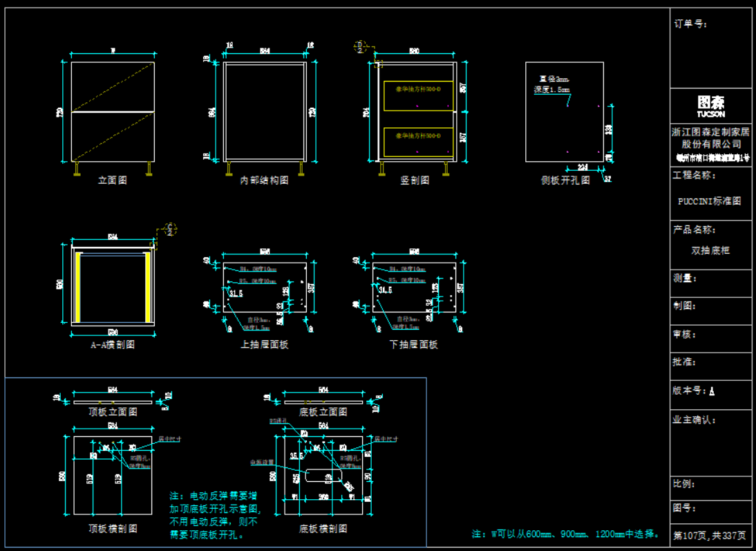This screenshot has width=756, height=551.
Task: Click the C/2 section callout bubble
Action: tap(171, 229)
